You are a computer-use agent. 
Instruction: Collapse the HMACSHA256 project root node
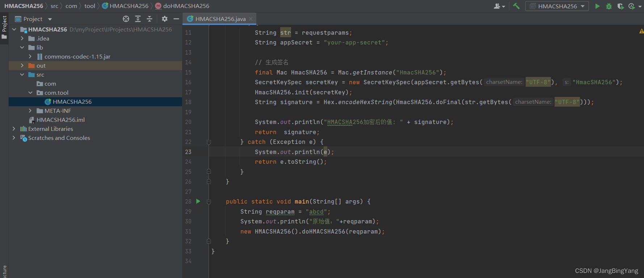point(14,29)
